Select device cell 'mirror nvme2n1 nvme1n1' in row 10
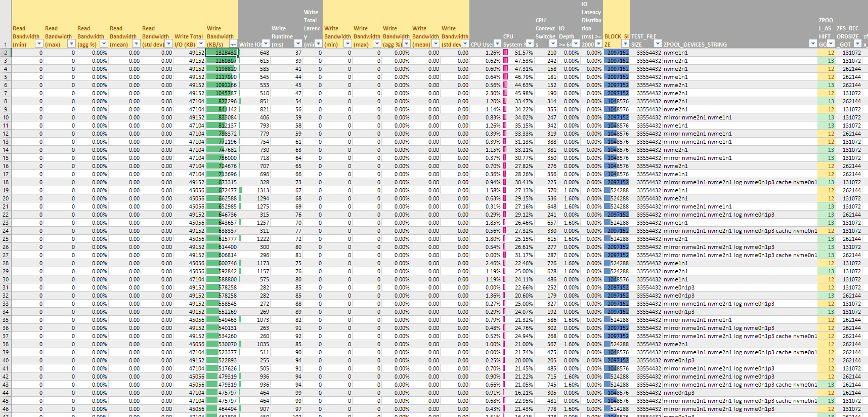868x417 pixels. tap(740, 117)
